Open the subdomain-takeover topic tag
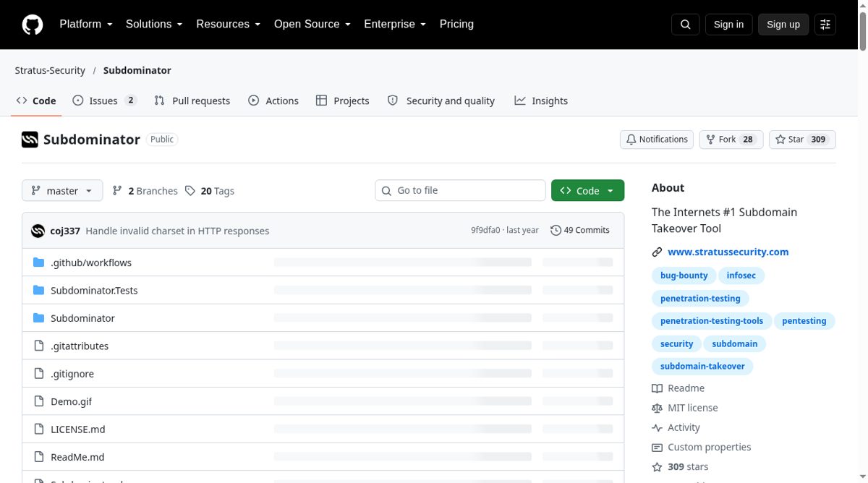Image resolution: width=868 pixels, height=483 pixels. coord(702,367)
